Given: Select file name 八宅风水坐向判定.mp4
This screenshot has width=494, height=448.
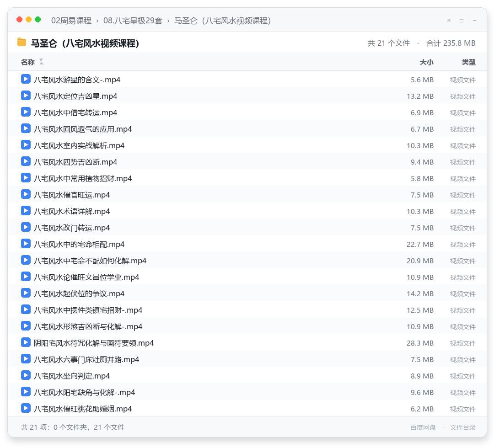Looking at the screenshot, I should coord(72,376).
